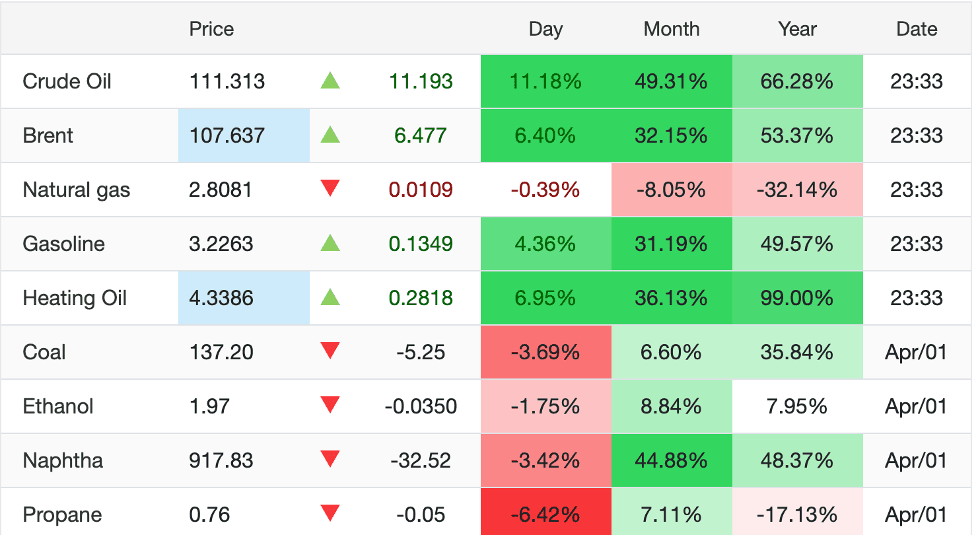The image size is (980, 535).
Task: Click the red down arrow for Coal
Action: coord(330,351)
